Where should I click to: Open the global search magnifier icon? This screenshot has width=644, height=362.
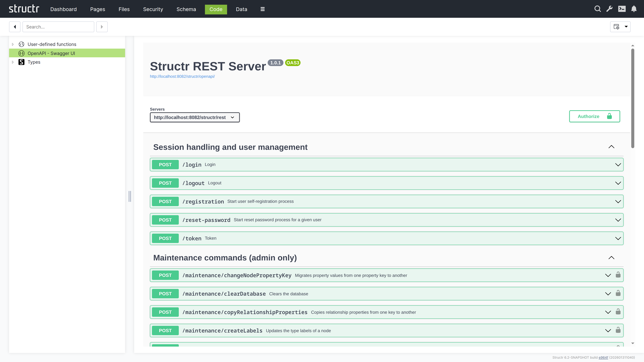(x=598, y=9)
